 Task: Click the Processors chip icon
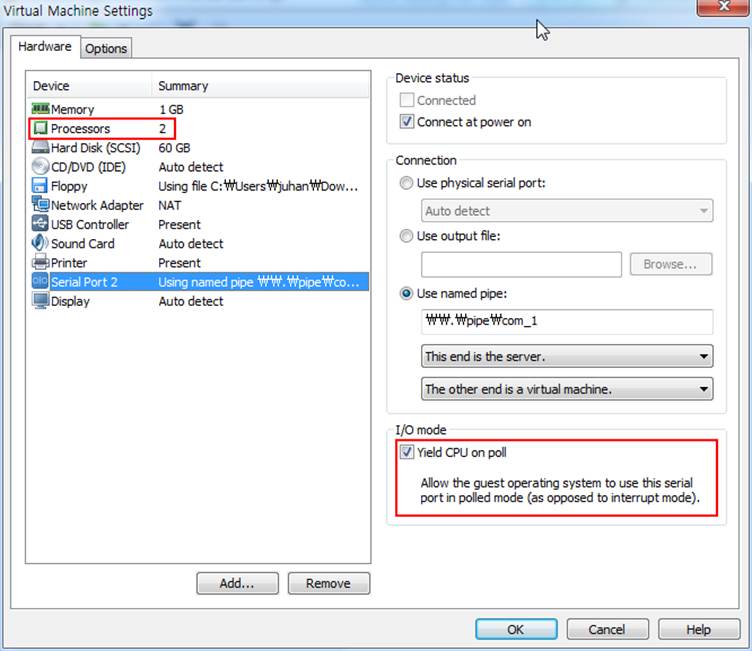click(40, 128)
